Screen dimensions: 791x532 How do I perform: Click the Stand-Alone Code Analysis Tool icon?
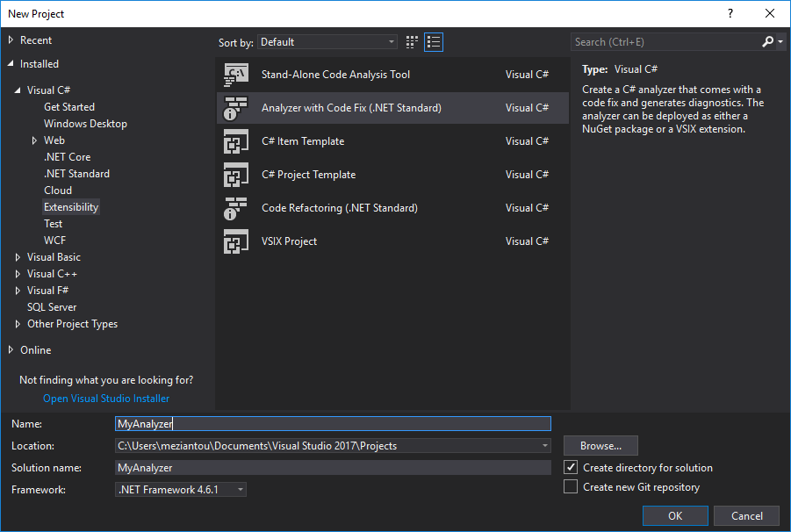click(236, 75)
